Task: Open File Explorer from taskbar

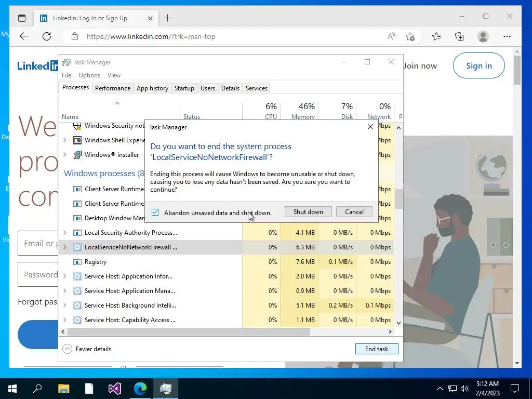Action: click(x=63, y=389)
